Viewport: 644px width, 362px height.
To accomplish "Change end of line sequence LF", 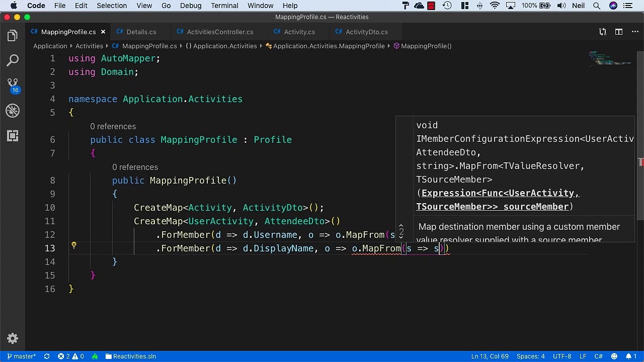I will [583, 356].
